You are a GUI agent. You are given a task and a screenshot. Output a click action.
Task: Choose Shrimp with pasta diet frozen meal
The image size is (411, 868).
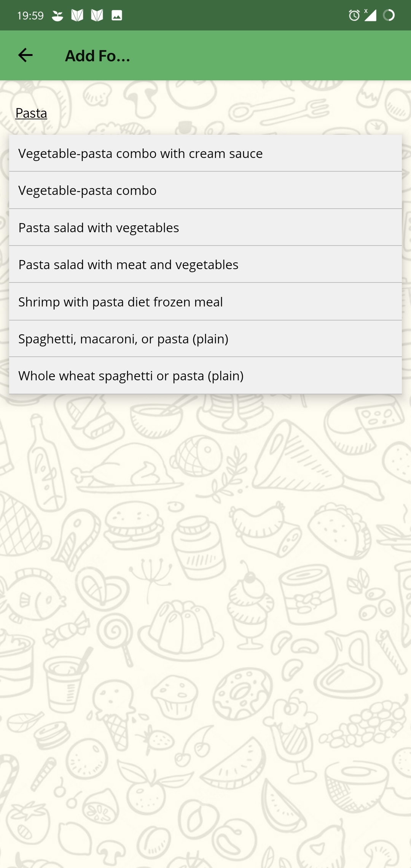tap(205, 302)
